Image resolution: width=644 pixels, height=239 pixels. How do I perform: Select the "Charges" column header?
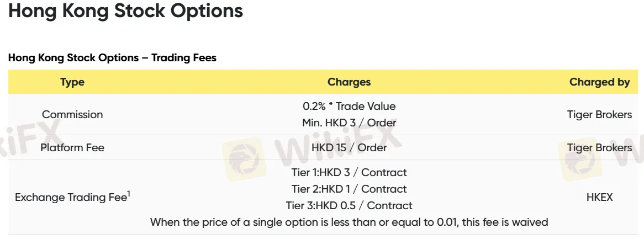tap(349, 82)
